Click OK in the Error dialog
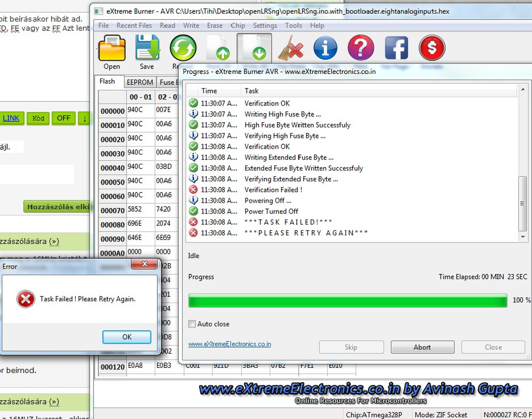The width and height of the screenshot is (532, 419). (x=127, y=337)
